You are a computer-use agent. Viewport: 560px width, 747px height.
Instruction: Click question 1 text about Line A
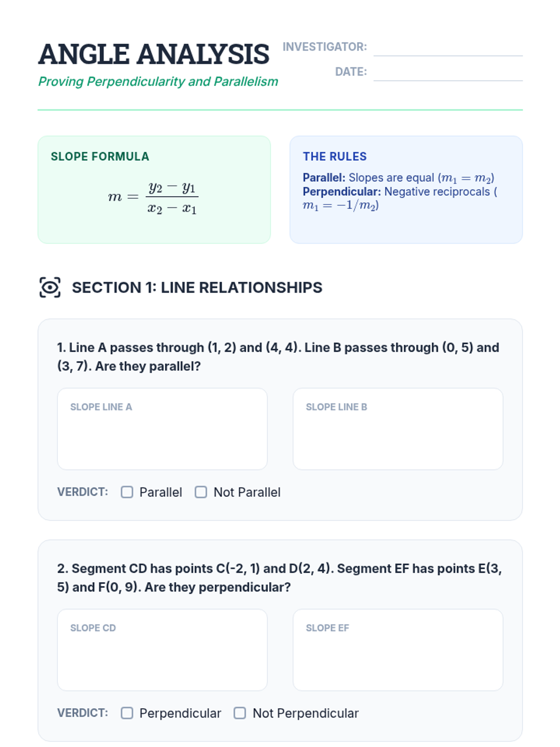(x=278, y=357)
